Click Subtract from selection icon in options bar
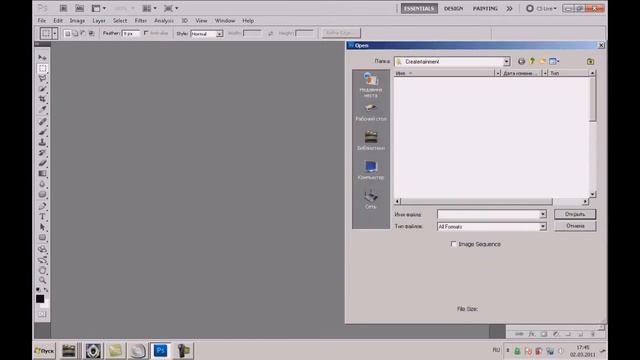 [x=84, y=33]
